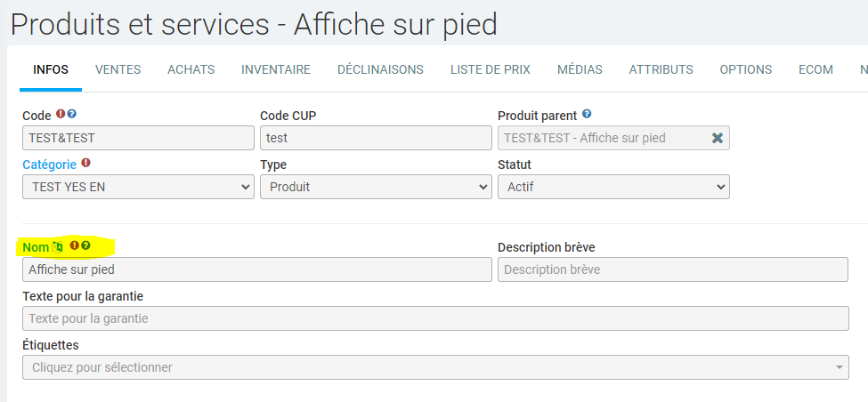
Task: Clear the Produit parent field with the X
Action: click(x=717, y=138)
